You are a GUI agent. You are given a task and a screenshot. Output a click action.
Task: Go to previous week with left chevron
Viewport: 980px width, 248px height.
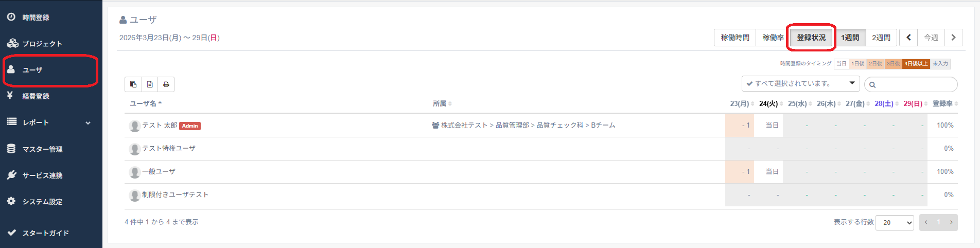tap(908, 38)
